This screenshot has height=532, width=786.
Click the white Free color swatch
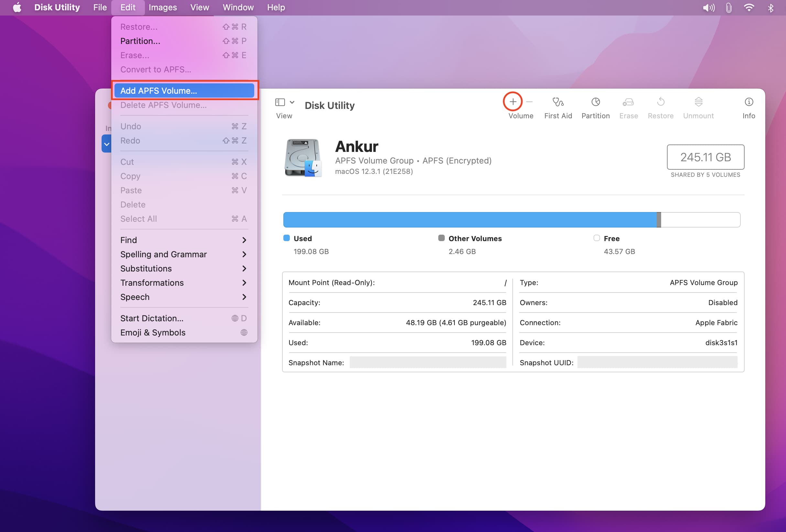596,238
